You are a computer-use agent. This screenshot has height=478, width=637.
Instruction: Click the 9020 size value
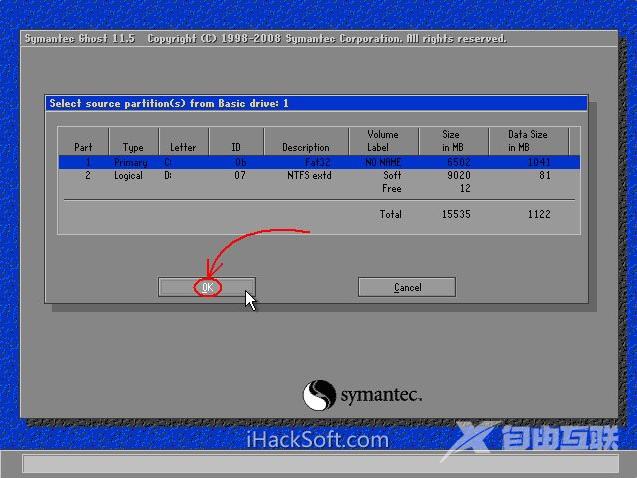459,175
